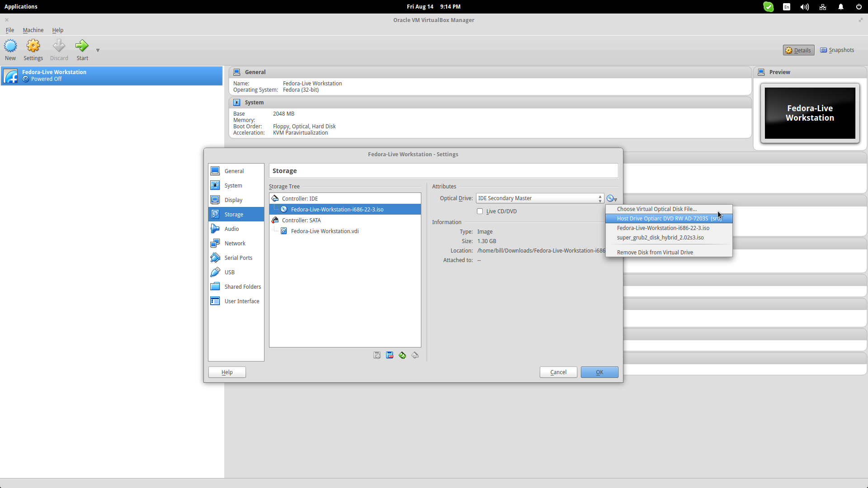Click the New virtual machine toolbar icon
The width and height of the screenshot is (868, 488).
tap(10, 50)
